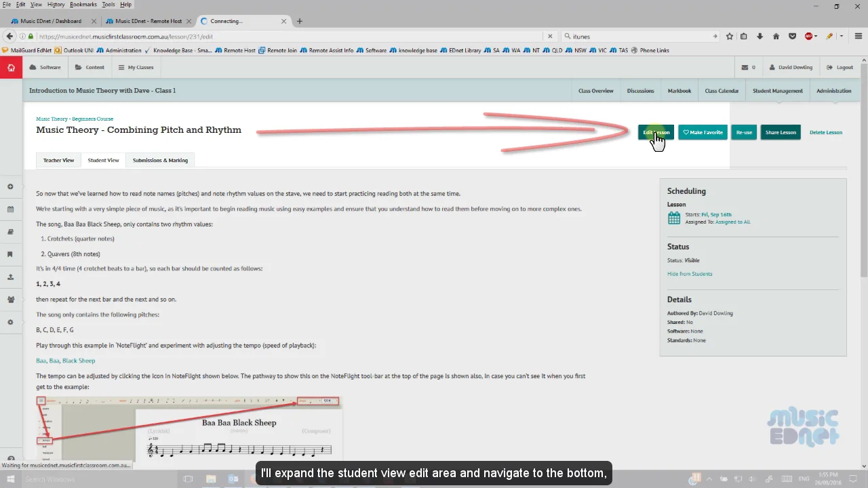Click the NoteFlight Baa Baa Black Sheep image
Screen dimensions: 868x488
click(x=189, y=430)
